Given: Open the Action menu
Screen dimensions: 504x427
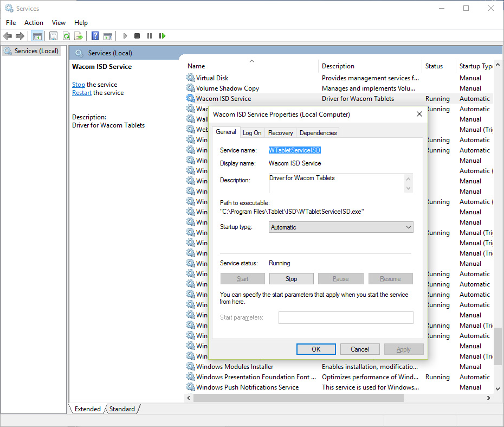Looking at the screenshot, I should click(x=34, y=23).
